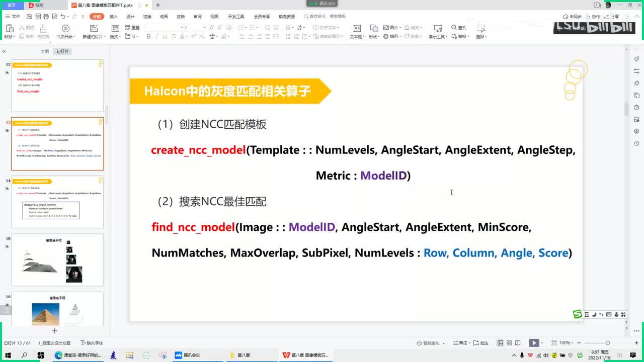Click the missing fonts (缺失字体) status link
Screen dimensions: 644x362
[x=92, y=343]
